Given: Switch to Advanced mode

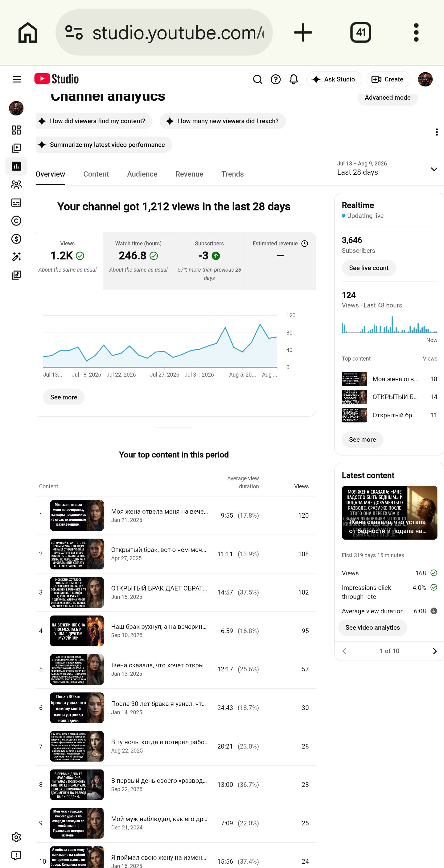Looking at the screenshot, I should (388, 98).
